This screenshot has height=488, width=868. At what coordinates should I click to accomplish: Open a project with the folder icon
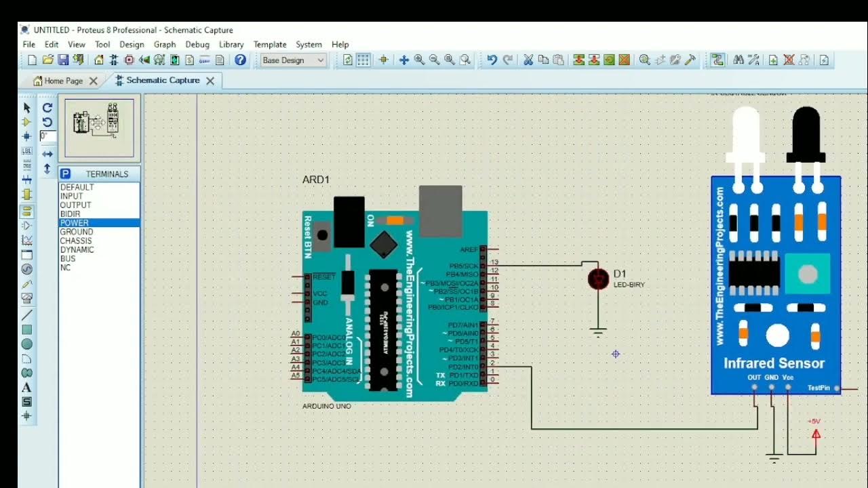point(47,60)
